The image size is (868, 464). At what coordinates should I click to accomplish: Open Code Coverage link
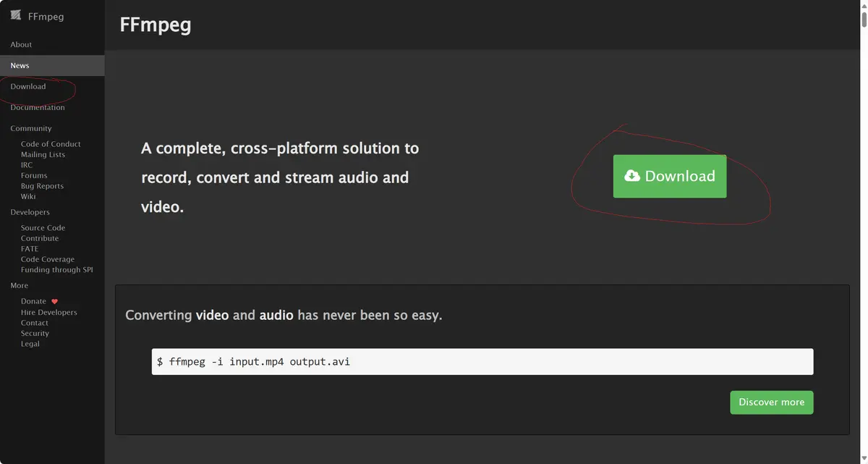click(48, 259)
